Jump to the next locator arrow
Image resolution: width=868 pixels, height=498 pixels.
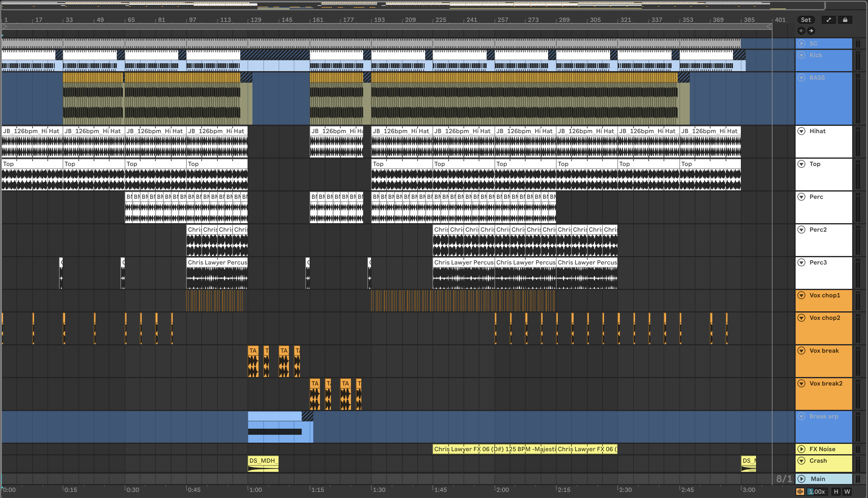tap(811, 31)
